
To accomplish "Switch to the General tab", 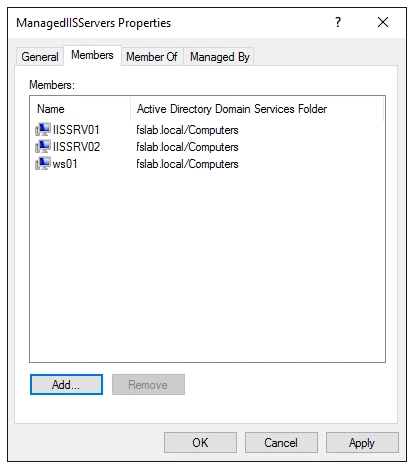I will pos(40,57).
